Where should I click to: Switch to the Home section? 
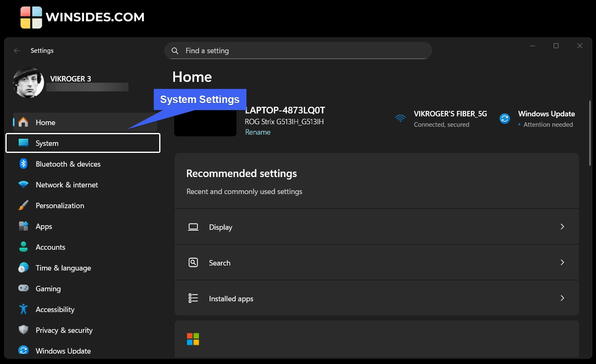coord(45,122)
